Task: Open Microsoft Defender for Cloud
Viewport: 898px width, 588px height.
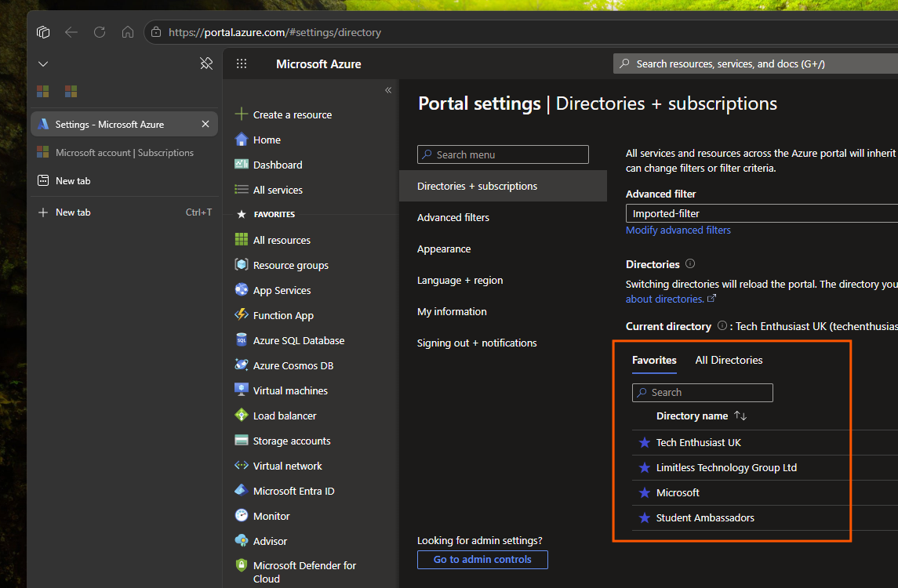Action: tap(304, 572)
